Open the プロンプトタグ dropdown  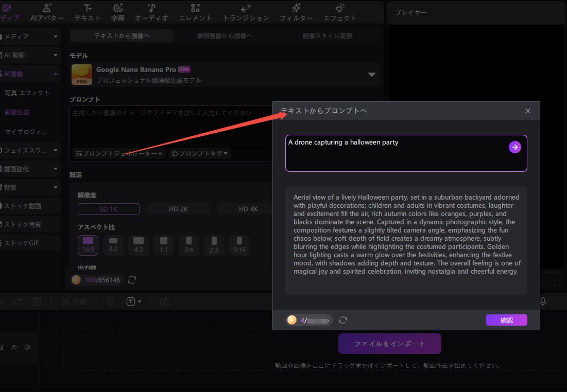click(200, 153)
